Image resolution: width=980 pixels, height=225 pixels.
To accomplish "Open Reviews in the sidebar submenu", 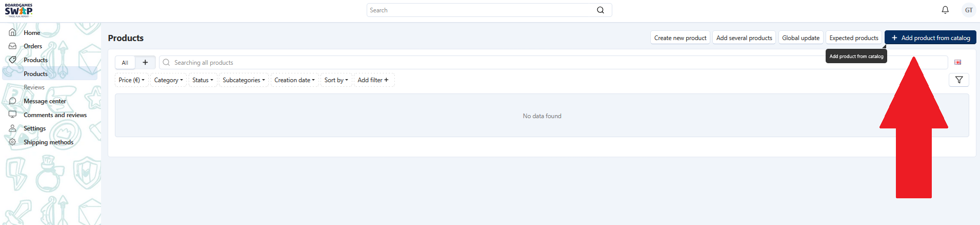I will click(x=34, y=87).
